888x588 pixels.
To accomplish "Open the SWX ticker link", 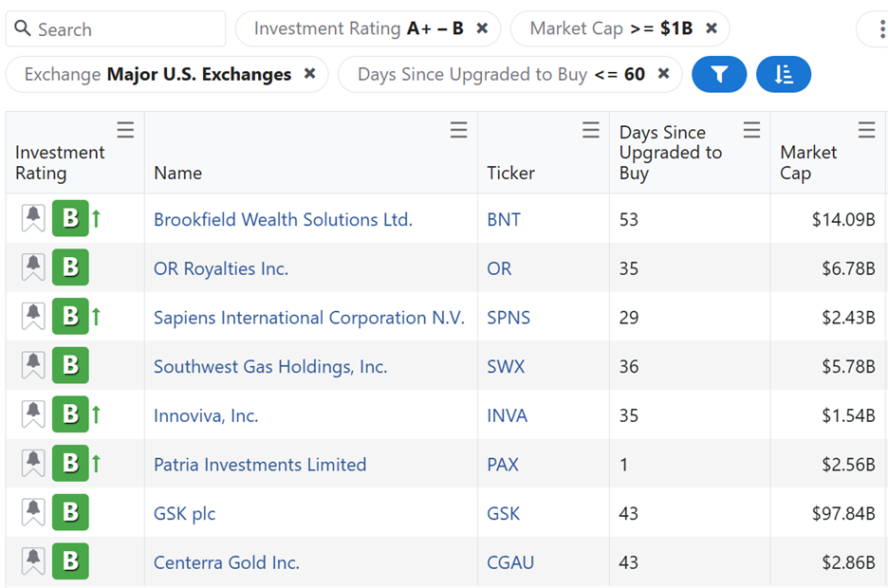I will 506,367.
